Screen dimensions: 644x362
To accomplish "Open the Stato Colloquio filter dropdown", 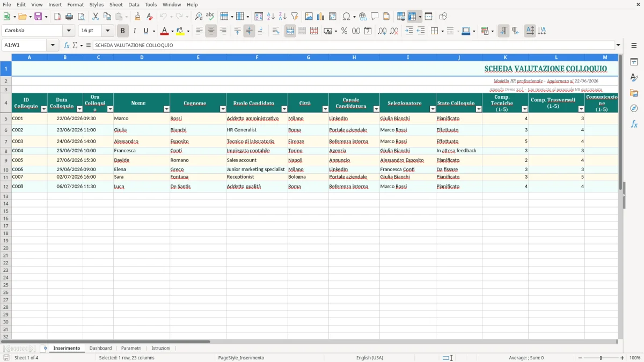I will point(479,109).
